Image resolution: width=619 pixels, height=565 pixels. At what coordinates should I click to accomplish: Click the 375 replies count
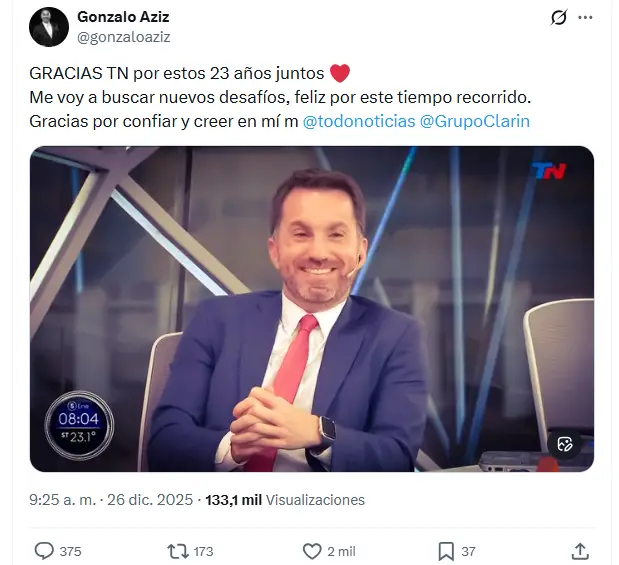(x=70, y=552)
